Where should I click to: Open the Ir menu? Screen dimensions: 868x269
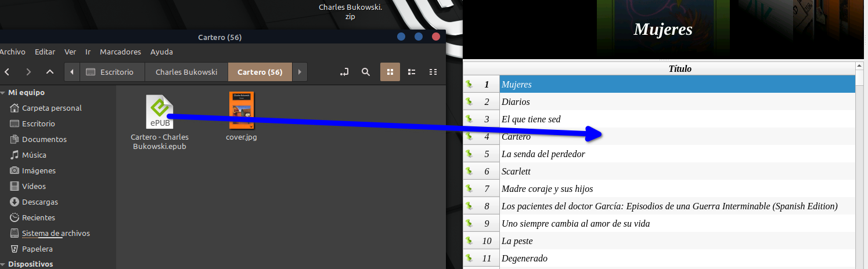[88, 52]
